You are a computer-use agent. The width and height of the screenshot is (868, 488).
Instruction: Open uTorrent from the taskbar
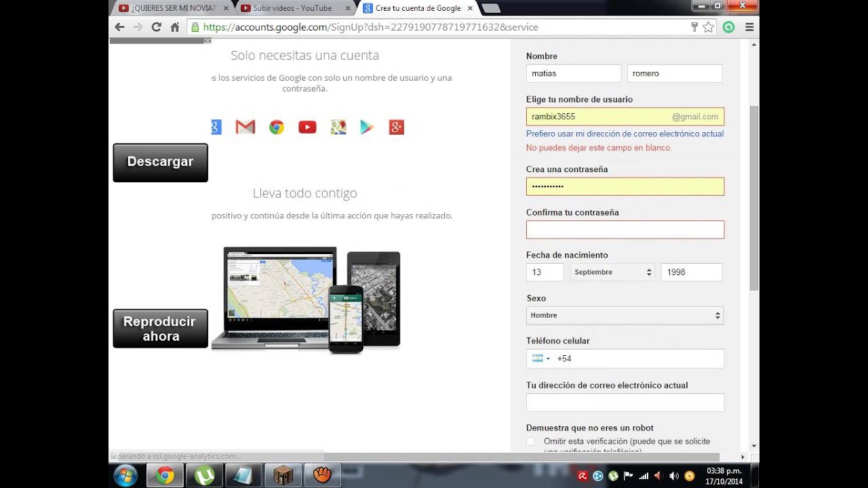pos(204,476)
